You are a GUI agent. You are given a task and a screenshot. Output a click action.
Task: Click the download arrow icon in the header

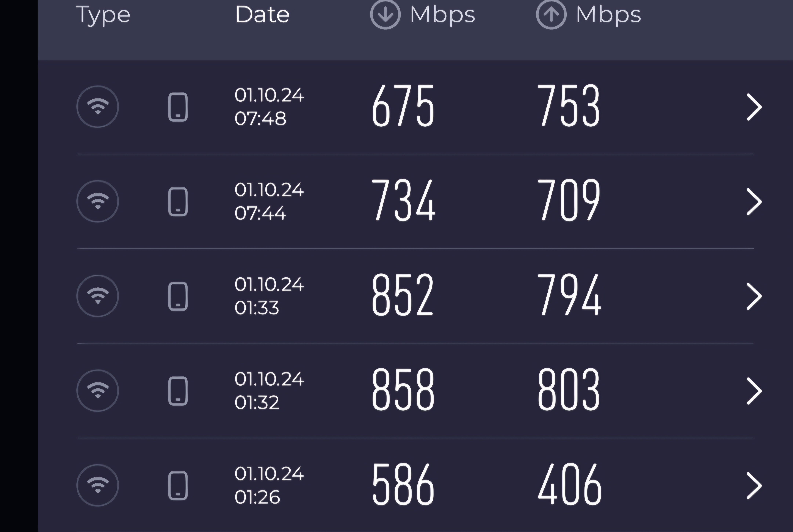click(385, 15)
